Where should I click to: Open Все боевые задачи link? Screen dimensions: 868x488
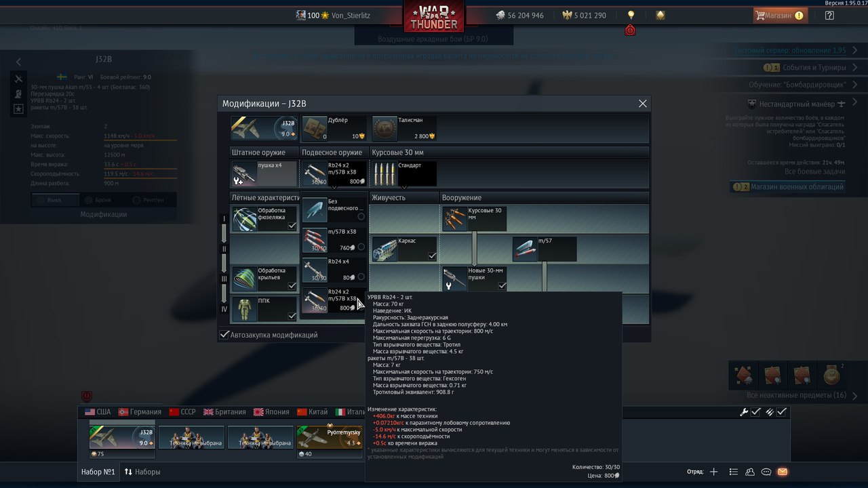tap(814, 171)
